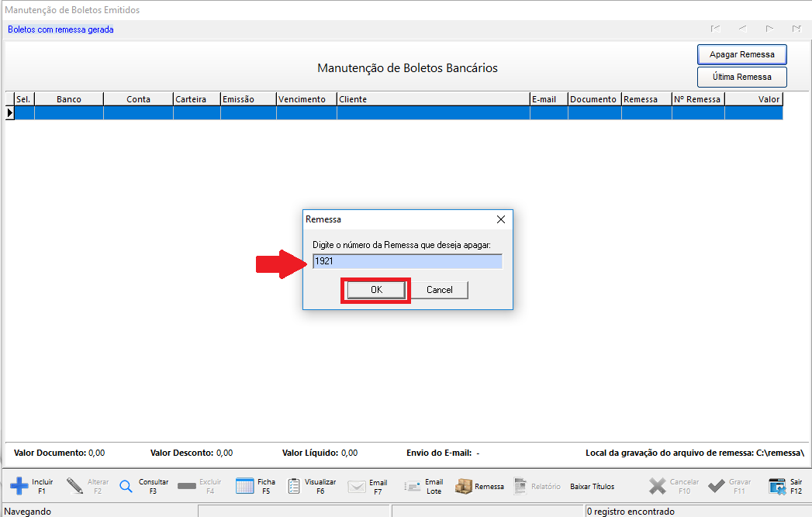This screenshot has width=812, height=517.
Task: Click the Remessa column header in grid
Action: pyautogui.click(x=646, y=99)
